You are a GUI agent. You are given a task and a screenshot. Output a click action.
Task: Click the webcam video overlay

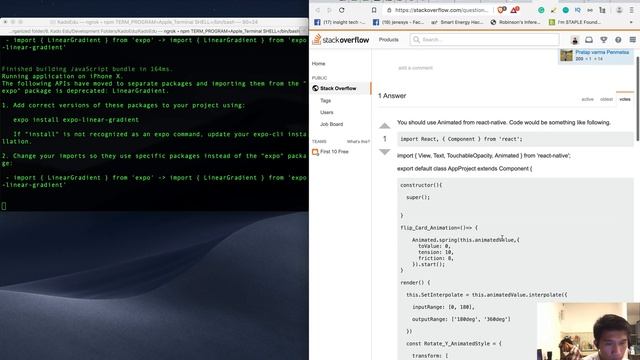tap(588, 331)
